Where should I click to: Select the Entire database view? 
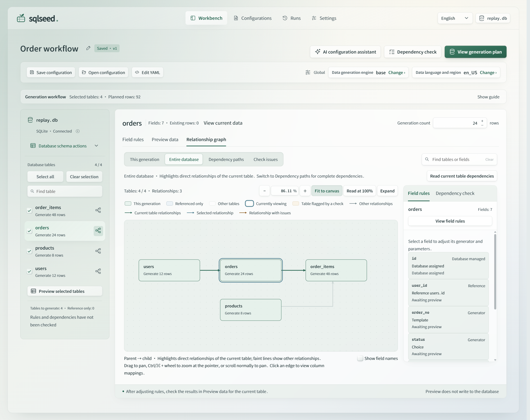click(184, 159)
